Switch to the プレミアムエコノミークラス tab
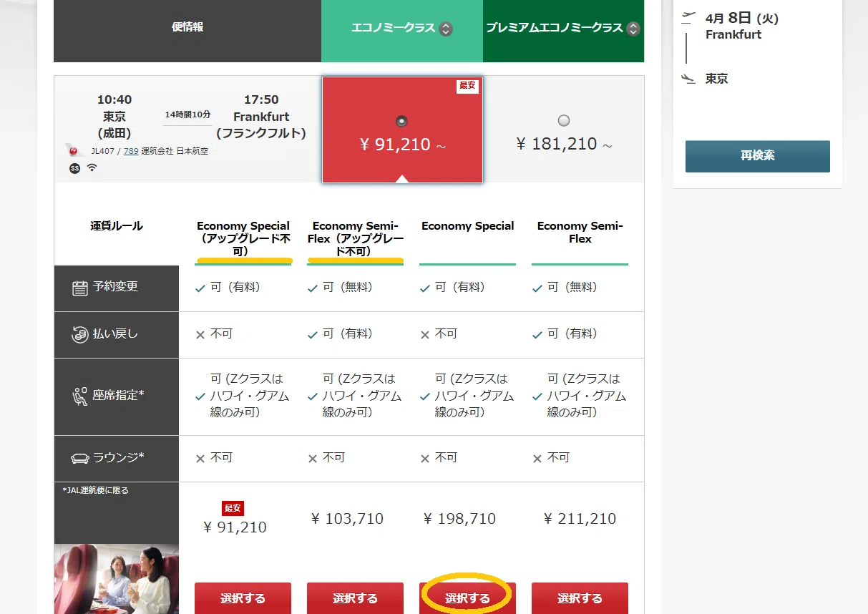Screen dimensions: 868x614 pyautogui.click(x=564, y=31)
